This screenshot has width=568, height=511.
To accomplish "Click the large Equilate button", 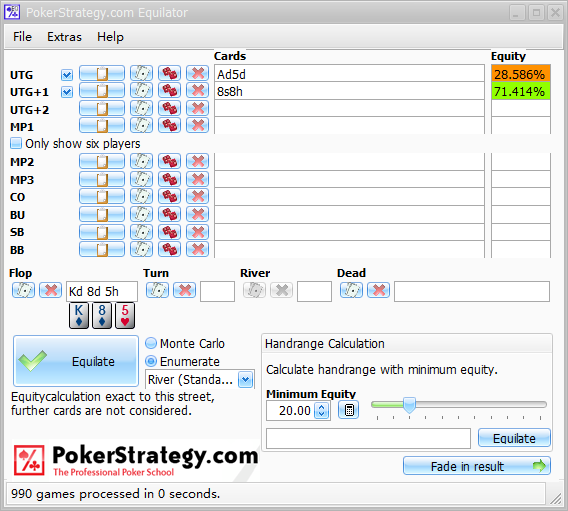I will coord(76,361).
